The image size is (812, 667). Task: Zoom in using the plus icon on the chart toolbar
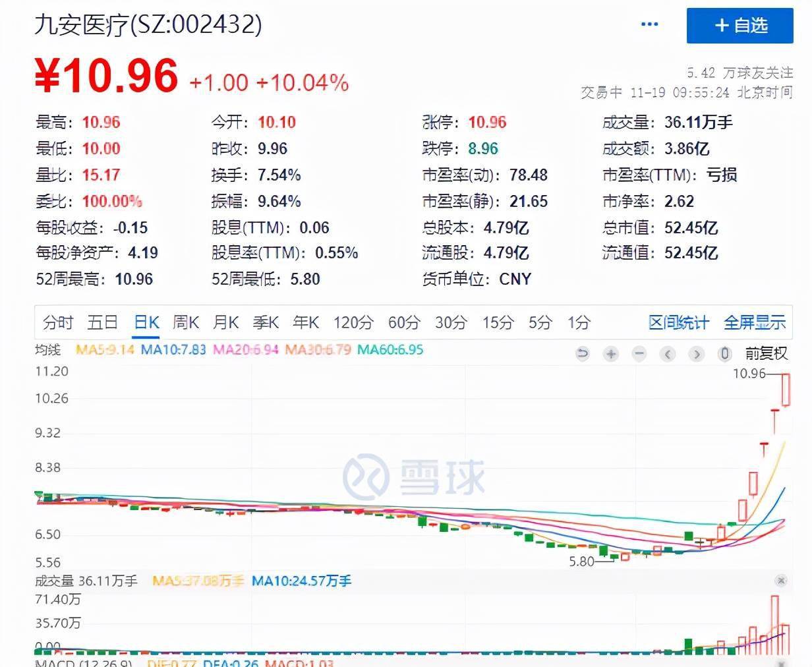(x=611, y=354)
